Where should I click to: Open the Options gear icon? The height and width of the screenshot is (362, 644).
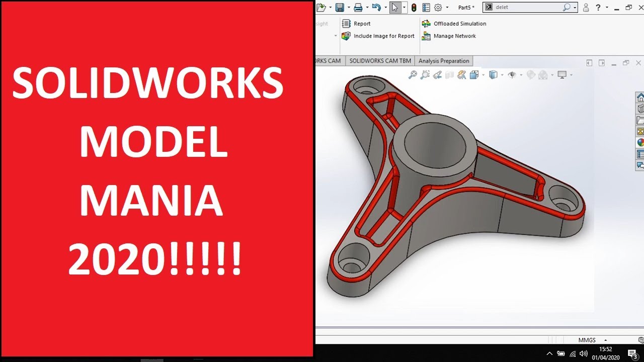pyautogui.click(x=438, y=7)
